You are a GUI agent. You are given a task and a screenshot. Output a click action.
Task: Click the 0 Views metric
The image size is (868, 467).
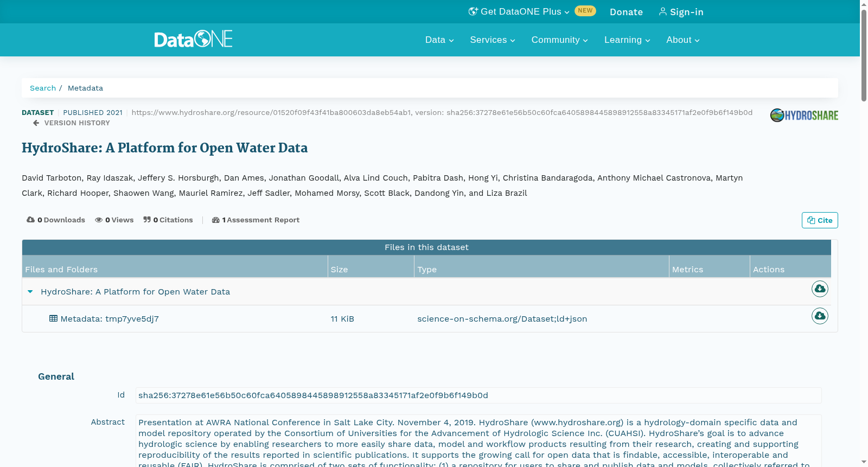click(x=114, y=220)
